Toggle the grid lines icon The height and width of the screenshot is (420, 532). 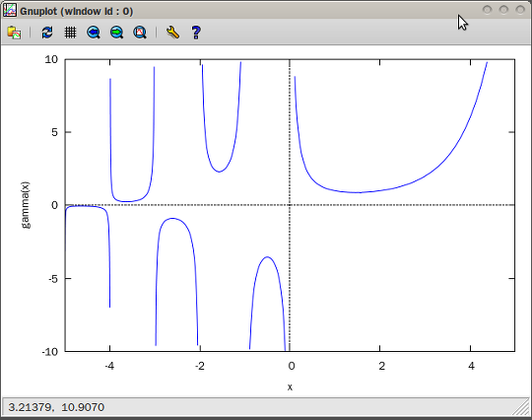coord(70,33)
